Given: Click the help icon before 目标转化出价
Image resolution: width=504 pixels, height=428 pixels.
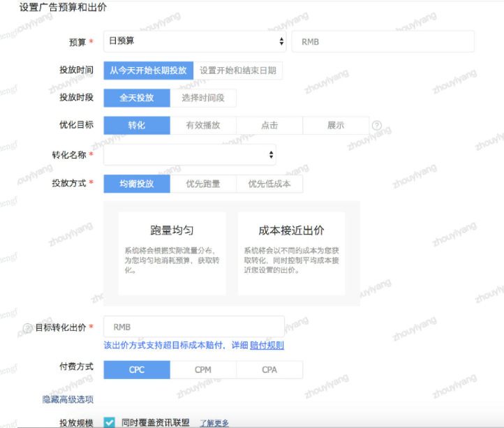Looking at the screenshot, I should [28, 327].
